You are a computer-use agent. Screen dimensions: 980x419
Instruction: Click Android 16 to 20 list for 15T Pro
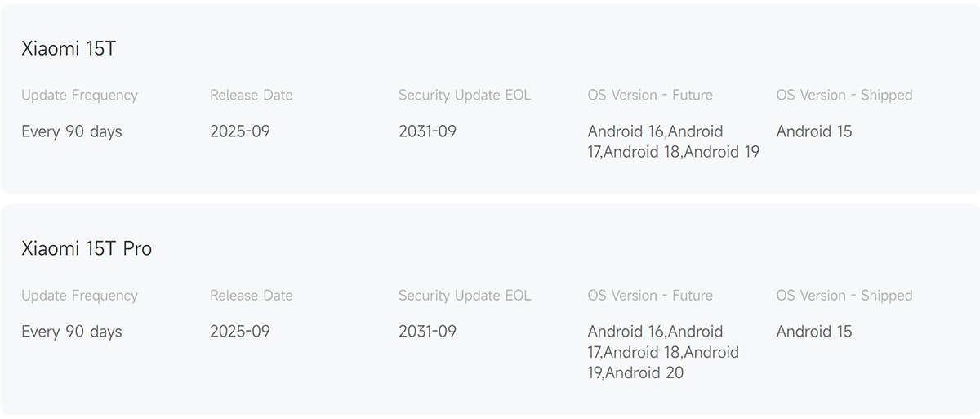663,352
